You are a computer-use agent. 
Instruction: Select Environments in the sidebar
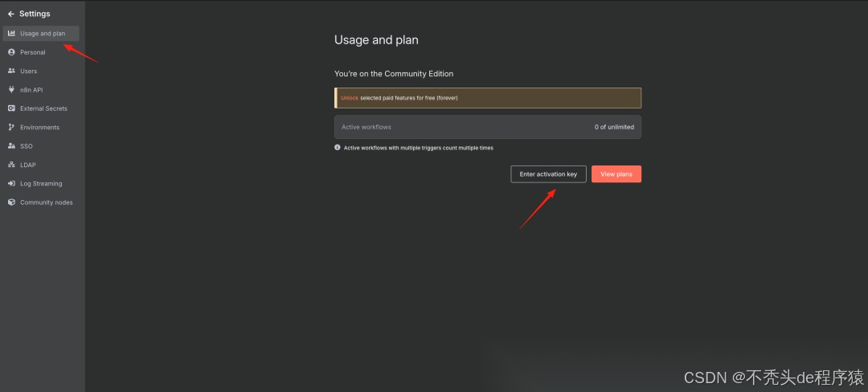coord(42,127)
